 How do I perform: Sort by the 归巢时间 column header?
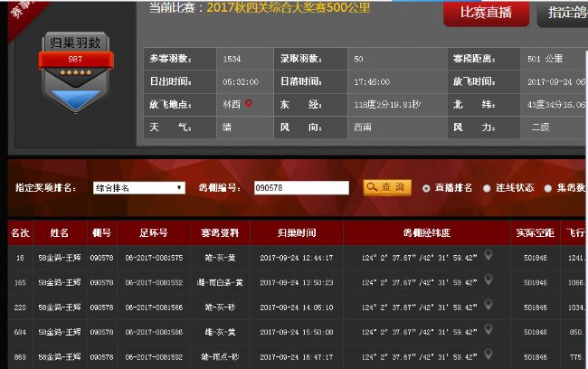pos(296,232)
